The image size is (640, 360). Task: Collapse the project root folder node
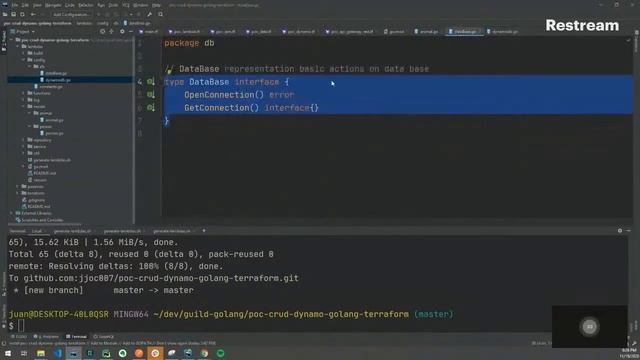click(12, 40)
